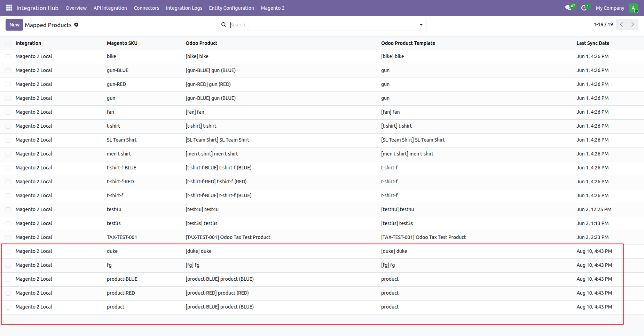
Task: Open the Overview menu
Action: tap(76, 8)
